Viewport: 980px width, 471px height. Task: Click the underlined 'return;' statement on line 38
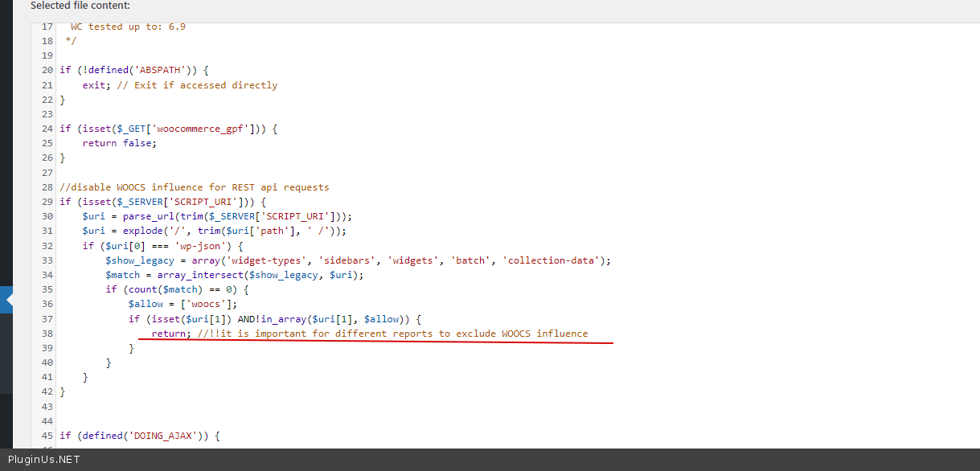coord(170,334)
